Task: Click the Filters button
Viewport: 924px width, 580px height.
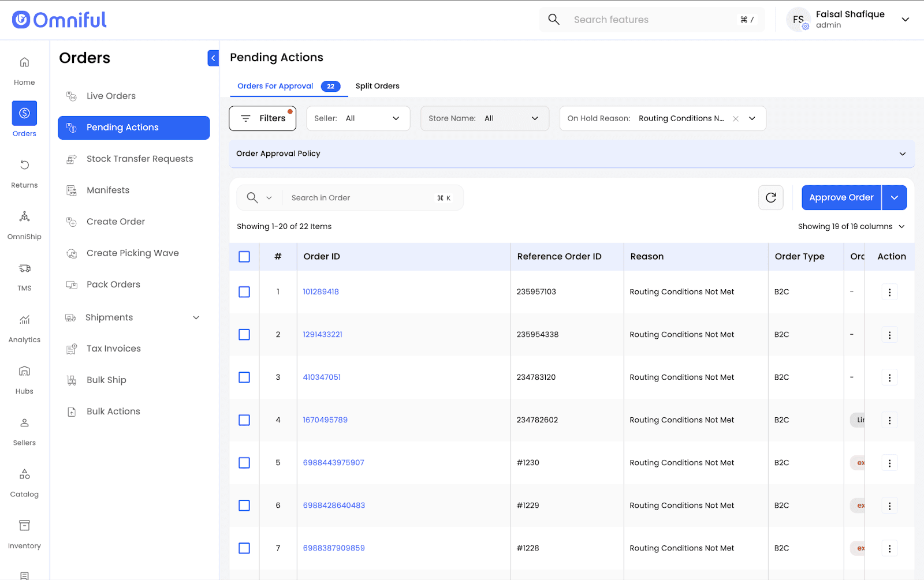Action: [263, 118]
